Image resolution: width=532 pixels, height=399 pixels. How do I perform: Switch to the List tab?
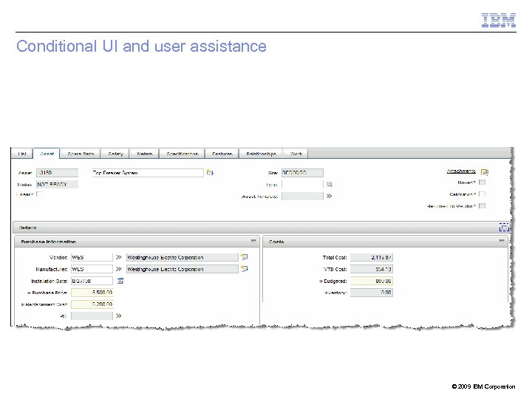coord(22,154)
